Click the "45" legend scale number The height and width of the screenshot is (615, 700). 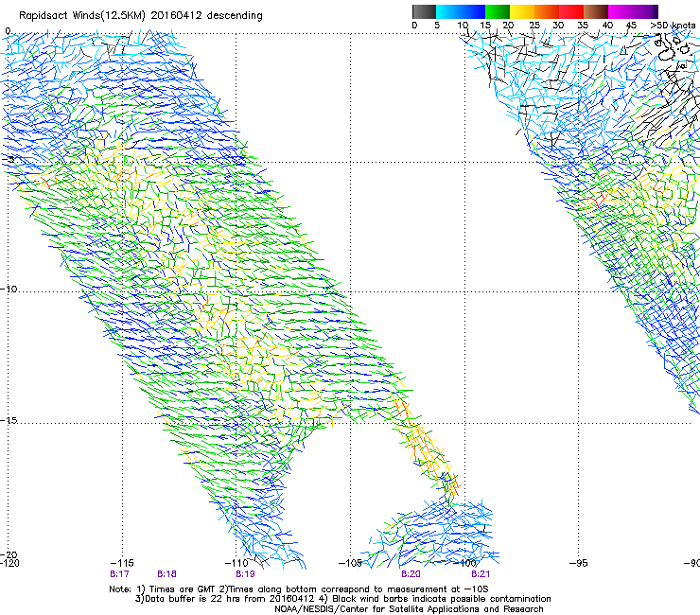point(631,25)
